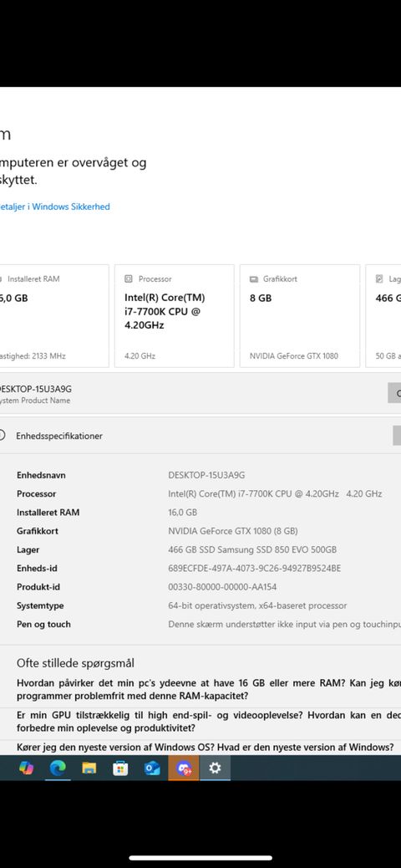Select the Installeret RAM card
The width and height of the screenshot is (401, 868).
tap(54, 316)
